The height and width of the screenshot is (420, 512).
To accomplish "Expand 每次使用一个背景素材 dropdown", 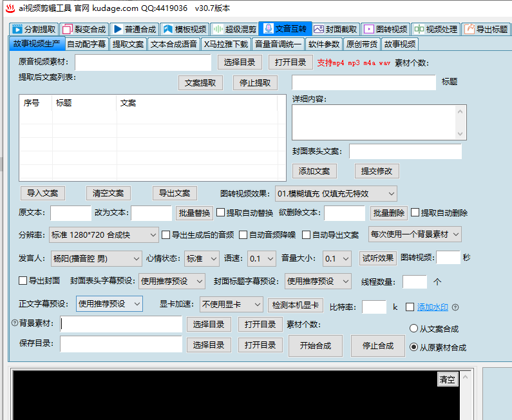I will coord(415,234).
